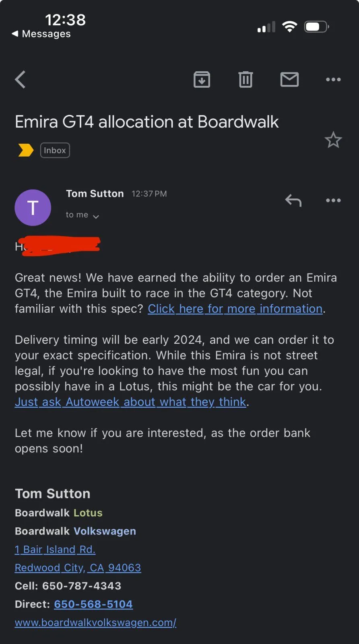The width and height of the screenshot is (359, 644).
Task: Go back to the inbox list
Action: pos(20,79)
